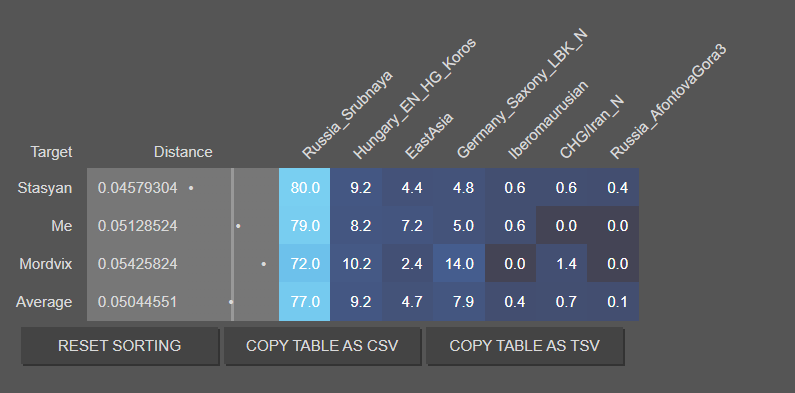Click the Me row's 7.2 EastAsia cell

click(x=408, y=226)
